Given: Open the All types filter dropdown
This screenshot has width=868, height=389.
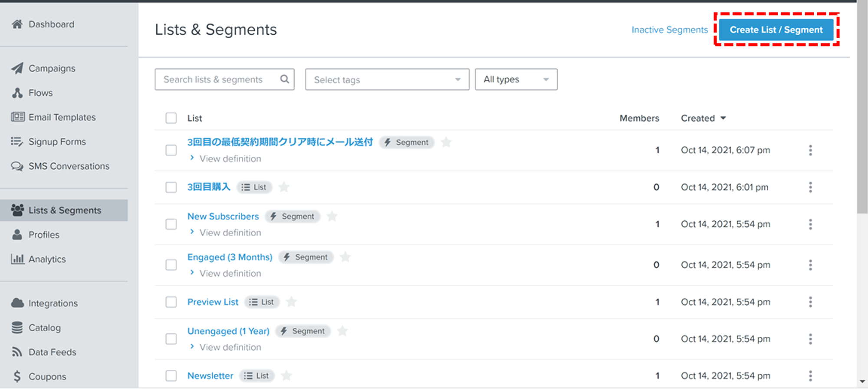Looking at the screenshot, I should 516,79.
